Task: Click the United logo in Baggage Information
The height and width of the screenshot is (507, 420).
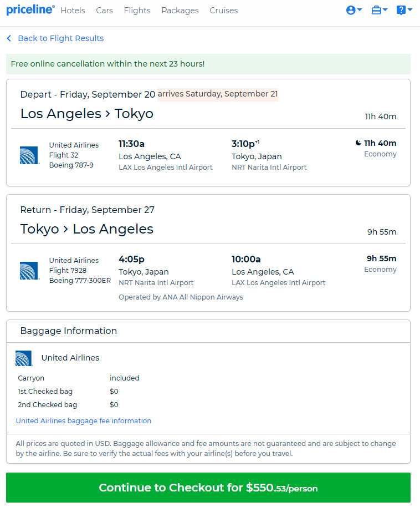Action: (24, 358)
